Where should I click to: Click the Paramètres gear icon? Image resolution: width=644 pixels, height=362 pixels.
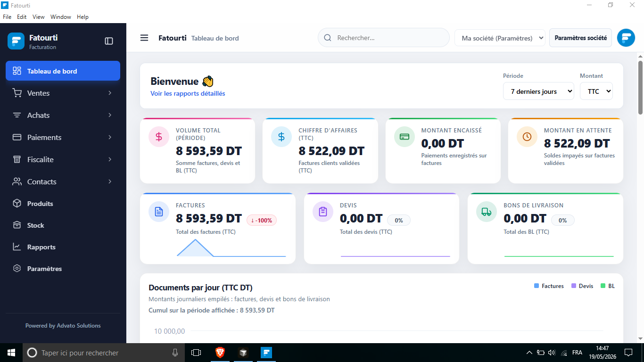17,268
